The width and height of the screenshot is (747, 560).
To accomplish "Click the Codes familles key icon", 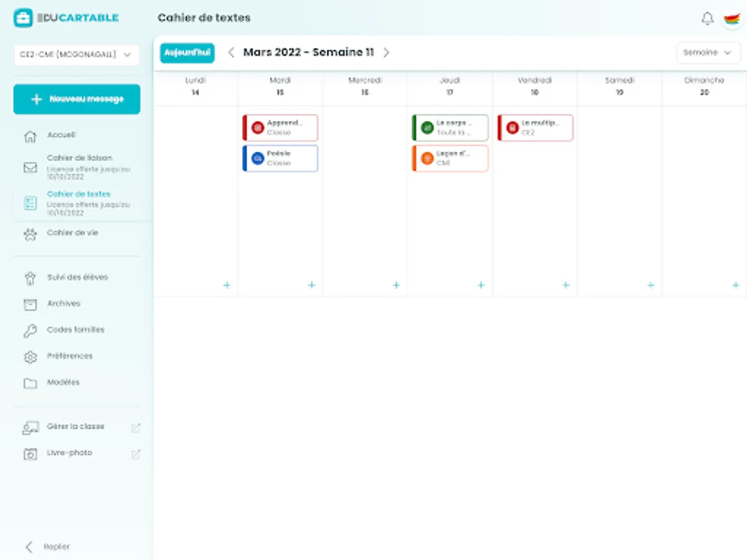I will (x=30, y=331).
